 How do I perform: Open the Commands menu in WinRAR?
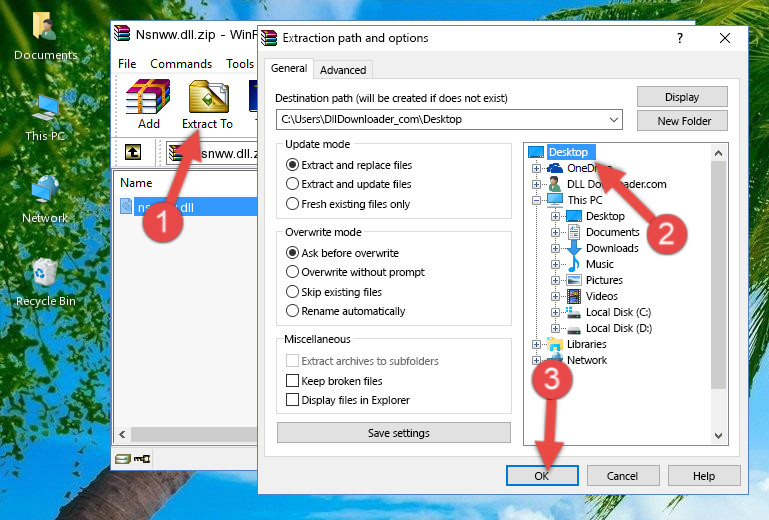point(181,64)
